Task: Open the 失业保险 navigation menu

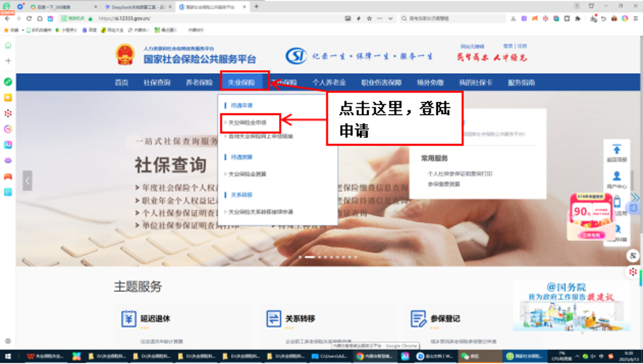Action: click(241, 83)
